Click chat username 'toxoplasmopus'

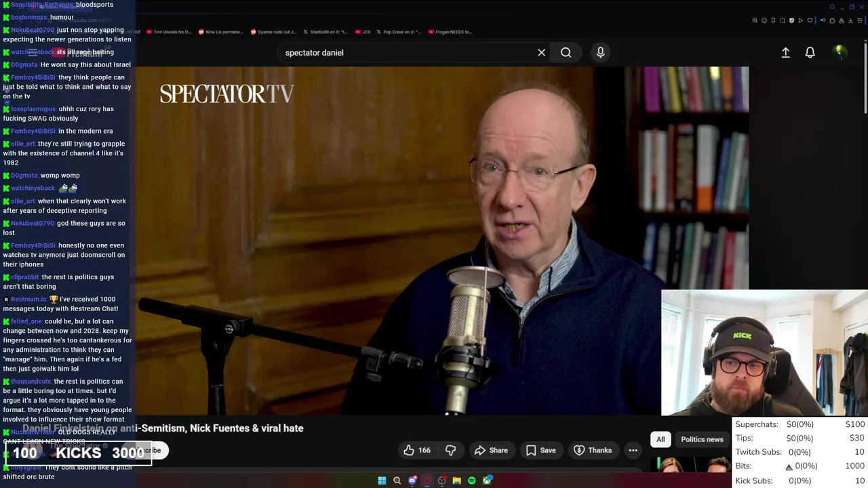[33, 109]
